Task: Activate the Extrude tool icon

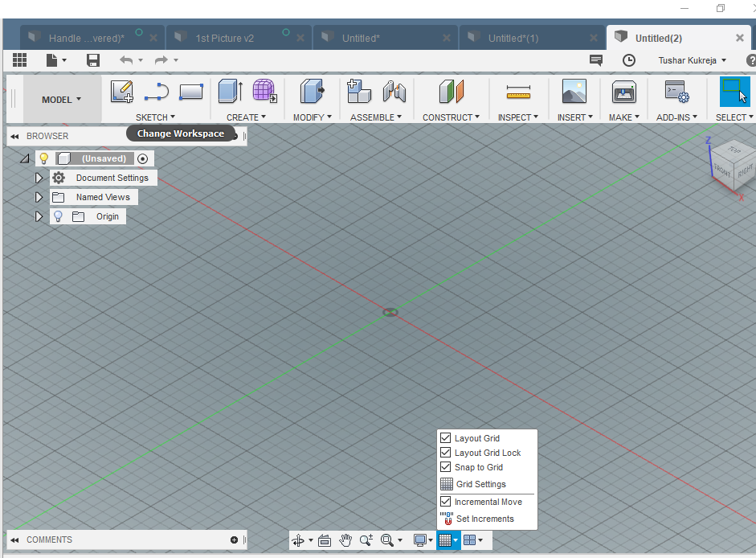Action: [x=230, y=91]
